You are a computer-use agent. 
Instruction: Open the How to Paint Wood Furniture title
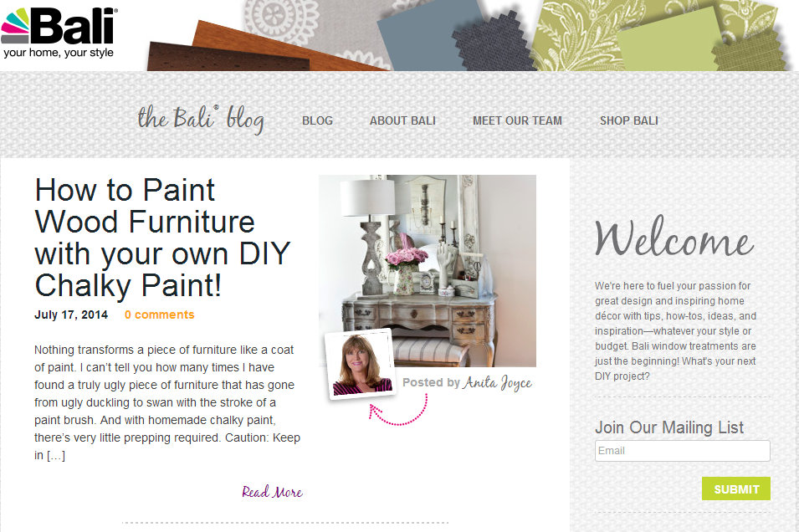(x=162, y=238)
